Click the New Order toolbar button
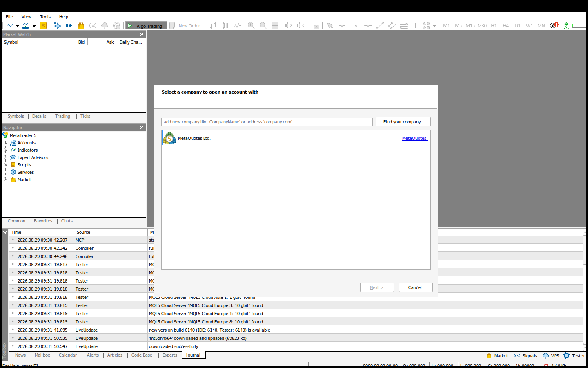 [x=185, y=25]
